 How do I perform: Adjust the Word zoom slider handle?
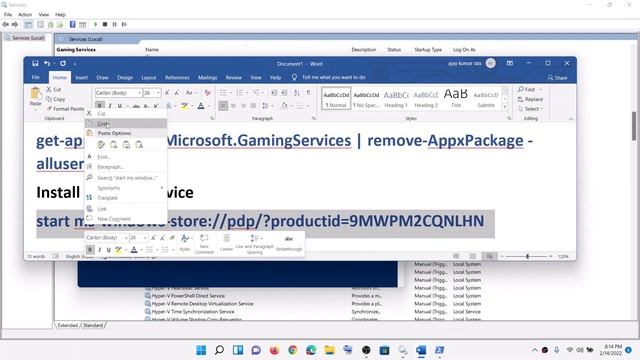527,256
